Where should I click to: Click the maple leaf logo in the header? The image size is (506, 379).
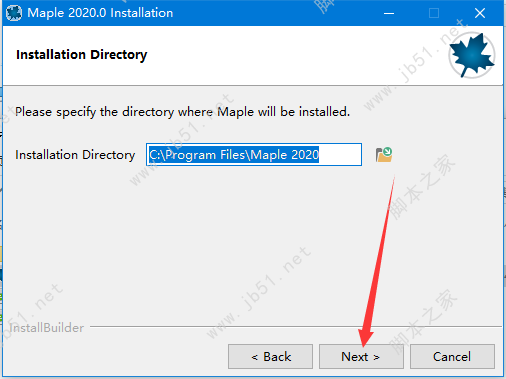[472, 55]
